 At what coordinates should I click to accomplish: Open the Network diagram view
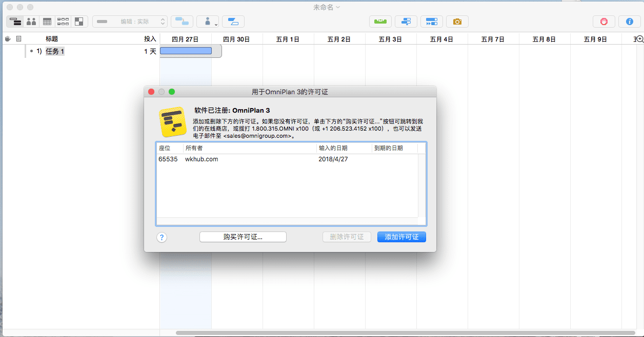[x=63, y=22]
